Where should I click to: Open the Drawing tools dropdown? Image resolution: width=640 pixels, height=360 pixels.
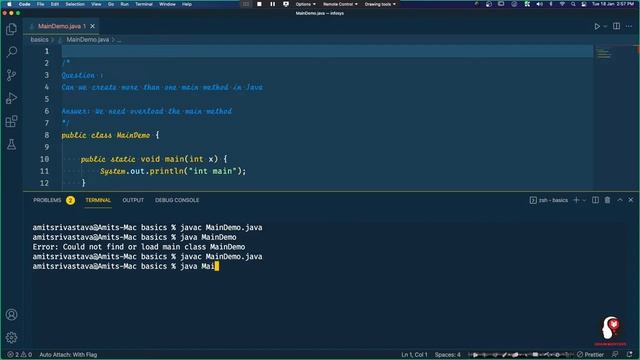pos(380,4)
